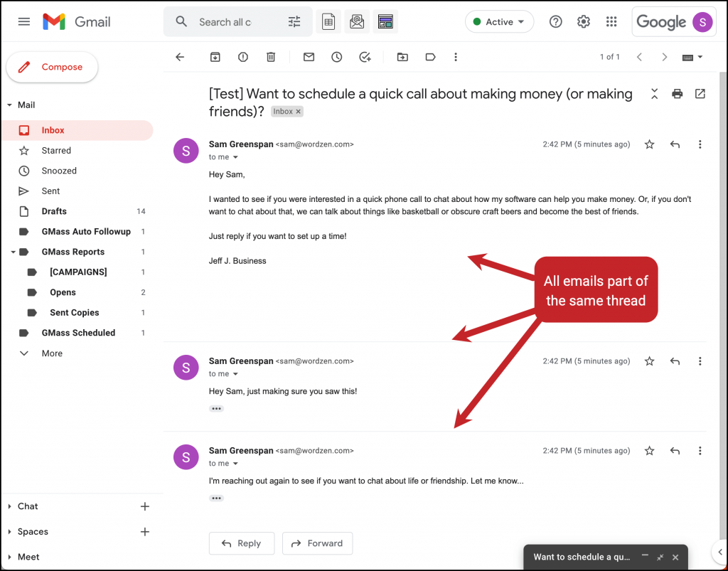Click the Reply button
This screenshot has height=571, width=728.
point(242,543)
